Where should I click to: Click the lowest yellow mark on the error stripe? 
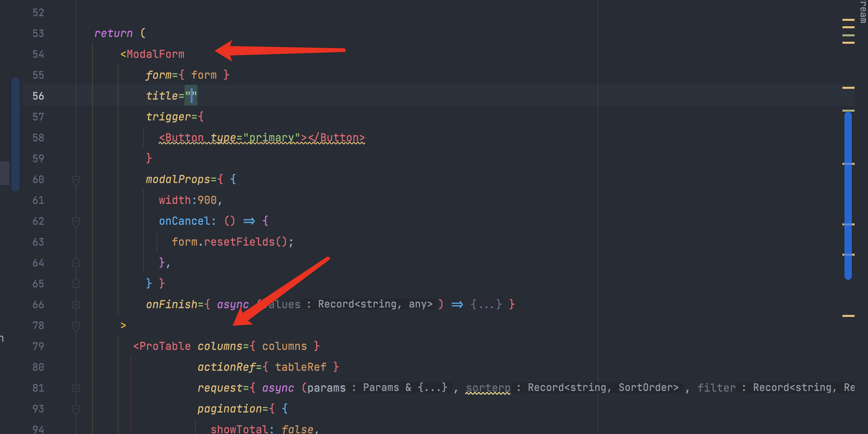[x=848, y=316]
